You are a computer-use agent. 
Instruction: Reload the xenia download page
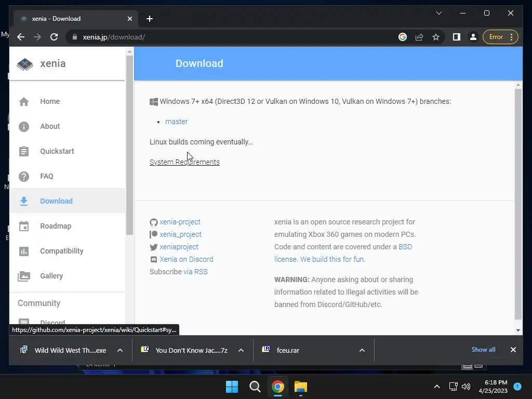[x=54, y=37]
